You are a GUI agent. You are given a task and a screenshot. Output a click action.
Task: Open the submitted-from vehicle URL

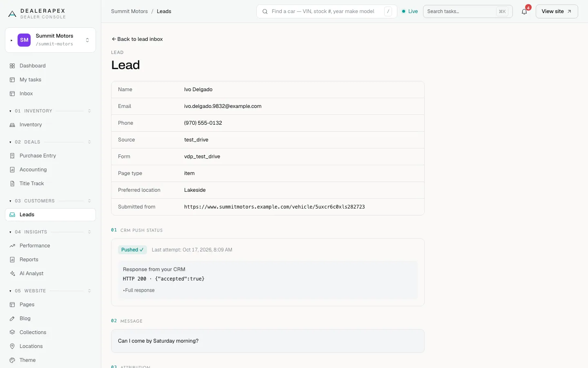[274, 207]
